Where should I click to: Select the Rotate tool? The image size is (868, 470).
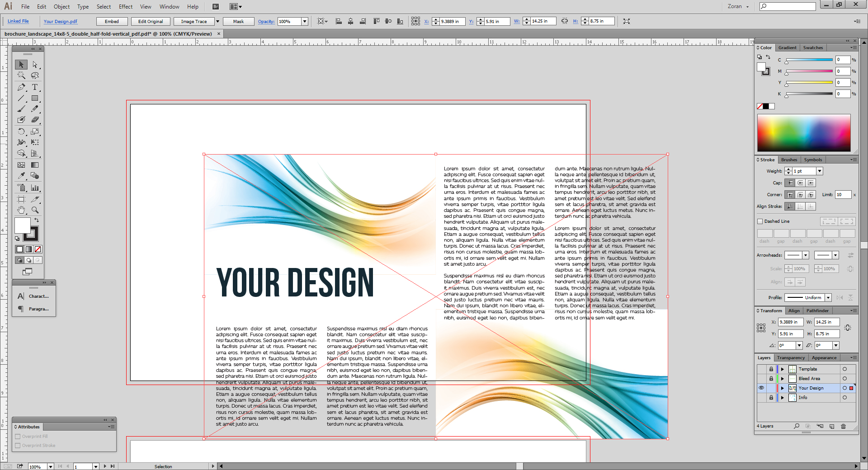point(21,132)
